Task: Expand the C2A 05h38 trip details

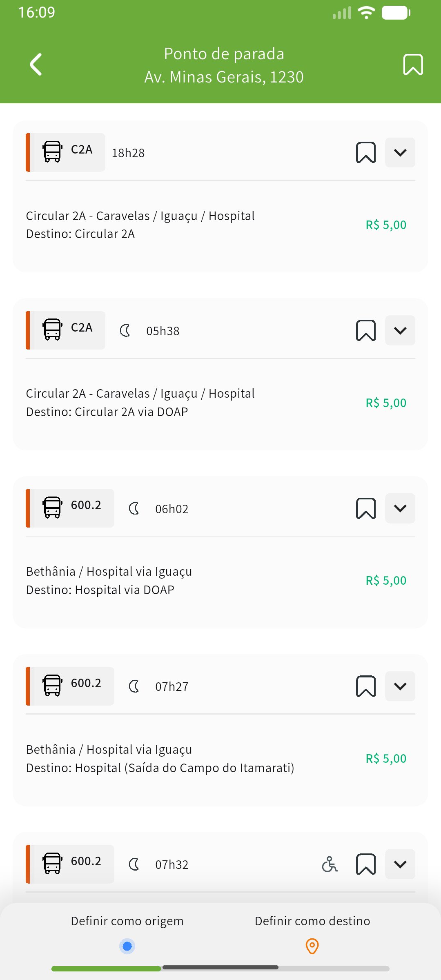Action: 400,330
